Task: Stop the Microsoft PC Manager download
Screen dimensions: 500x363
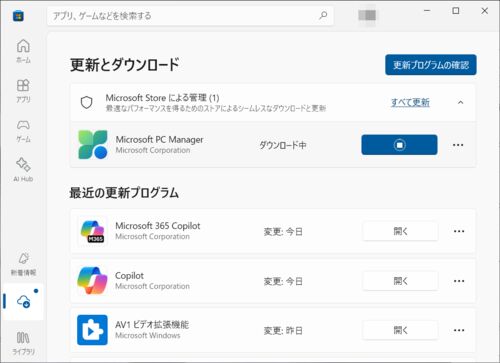Action: point(399,145)
